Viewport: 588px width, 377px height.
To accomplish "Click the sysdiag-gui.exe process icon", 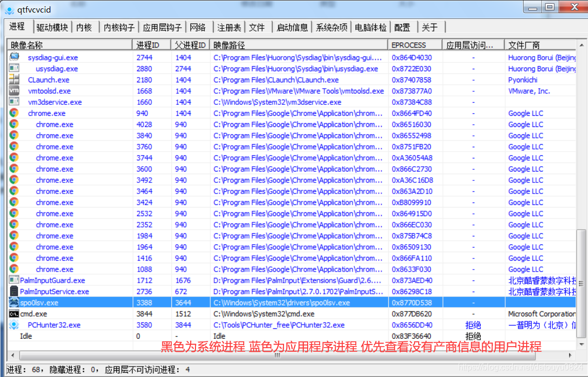I will [14, 57].
